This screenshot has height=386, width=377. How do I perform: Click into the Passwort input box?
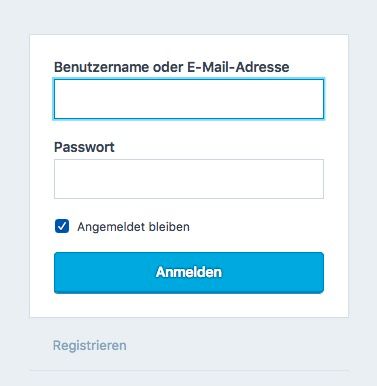[189, 179]
